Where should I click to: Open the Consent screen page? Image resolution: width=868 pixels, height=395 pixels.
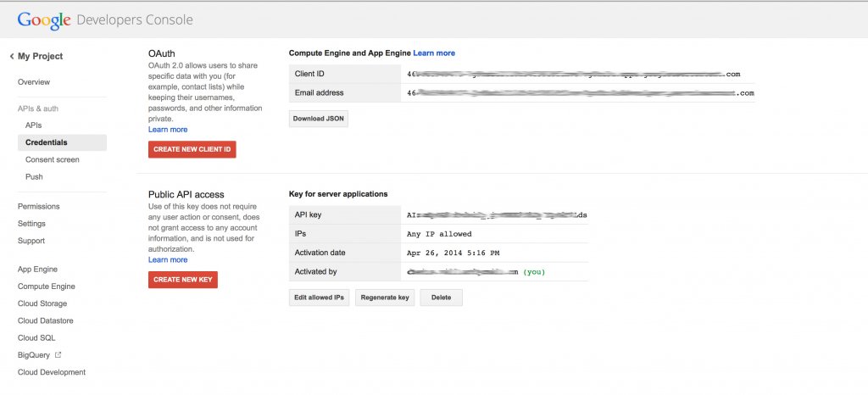point(52,159)
